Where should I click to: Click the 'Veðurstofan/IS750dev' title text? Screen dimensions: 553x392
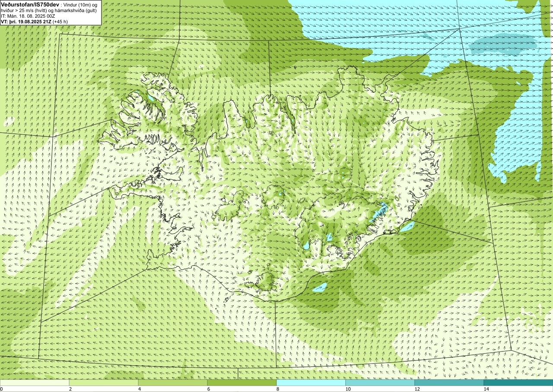[x=30, y=4]
